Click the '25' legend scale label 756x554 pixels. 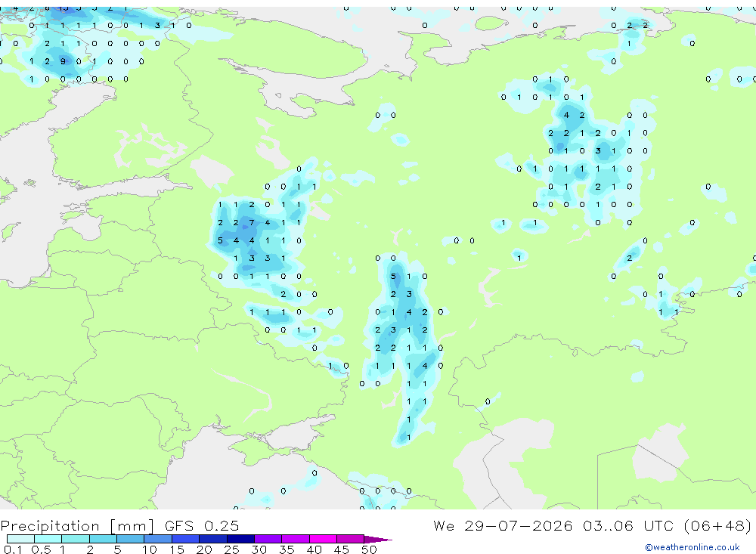(232, 549)
